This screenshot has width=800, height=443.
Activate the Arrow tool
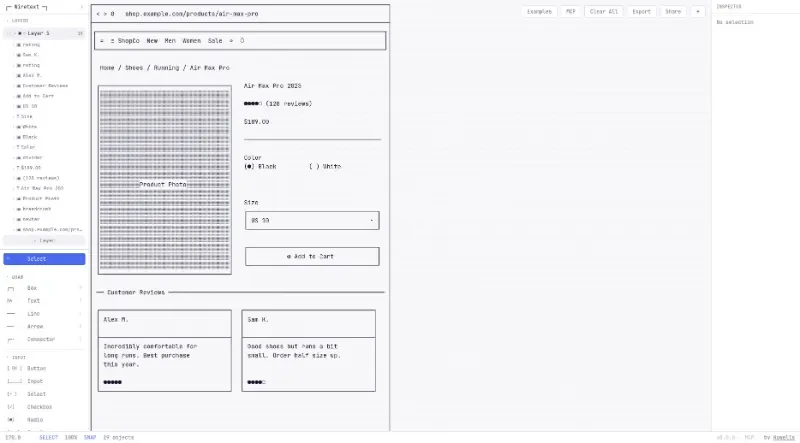click(x=35, y=326)
